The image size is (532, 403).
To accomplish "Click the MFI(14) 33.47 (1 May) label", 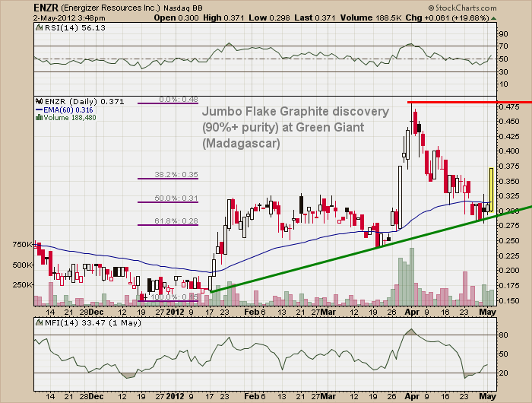I will (x=93, y=323).
